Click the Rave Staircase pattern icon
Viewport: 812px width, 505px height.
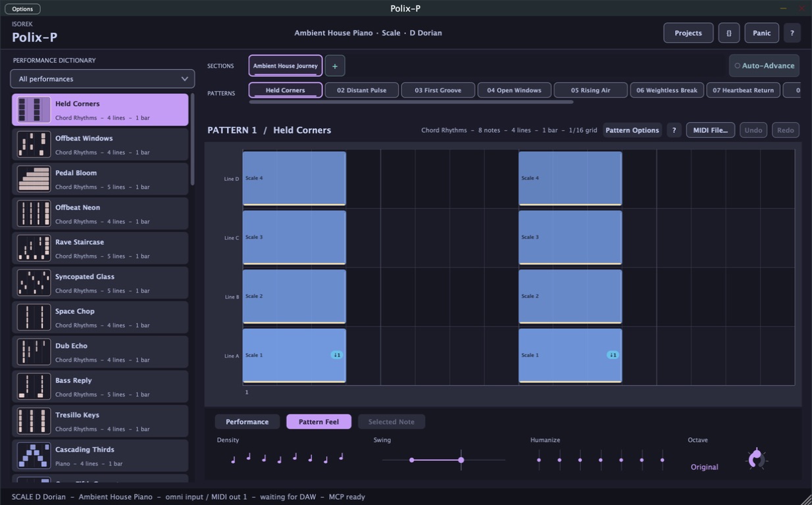[34, 249]
